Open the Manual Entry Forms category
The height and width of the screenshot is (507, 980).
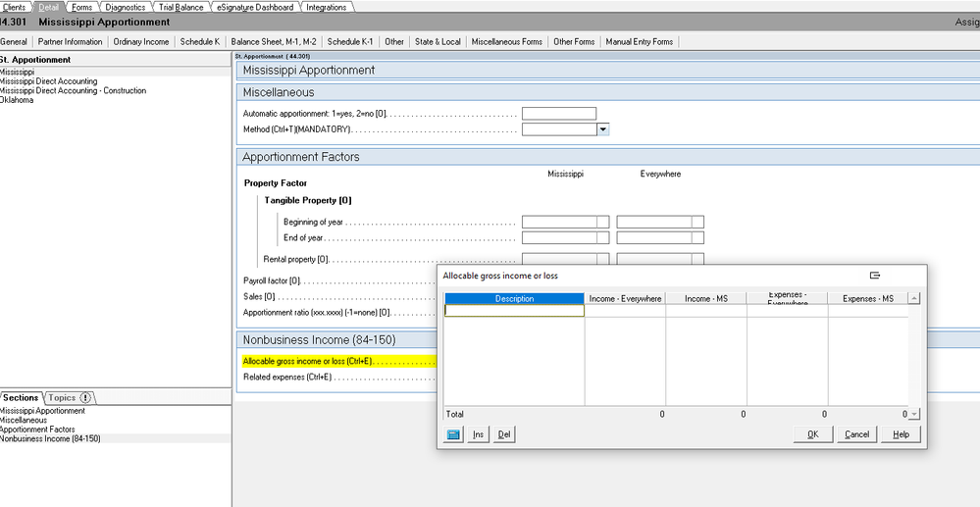(x=640, y=42)
